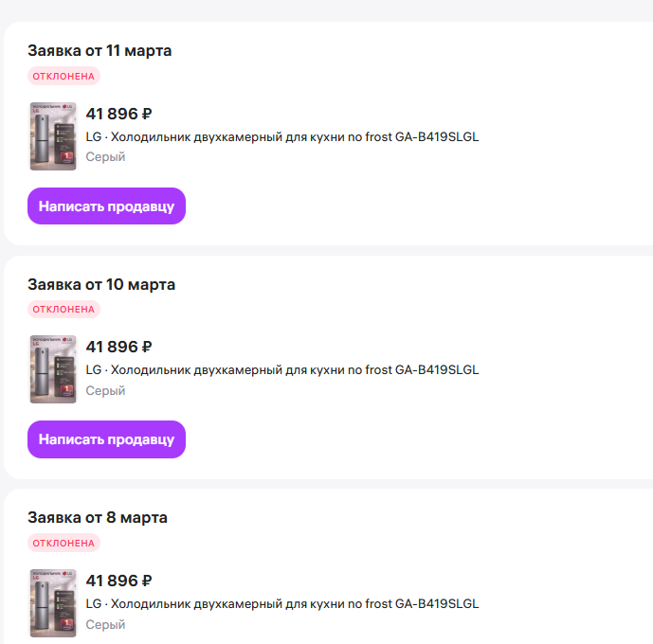Open LG refrigerator product name under 8 March request
Screen dimensions: 653x644
pyautogui.click(x=282, y=603)
